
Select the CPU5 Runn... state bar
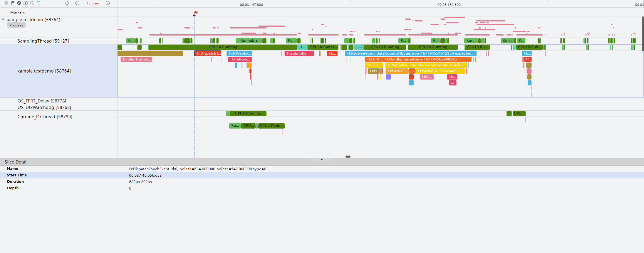point(271,126)
